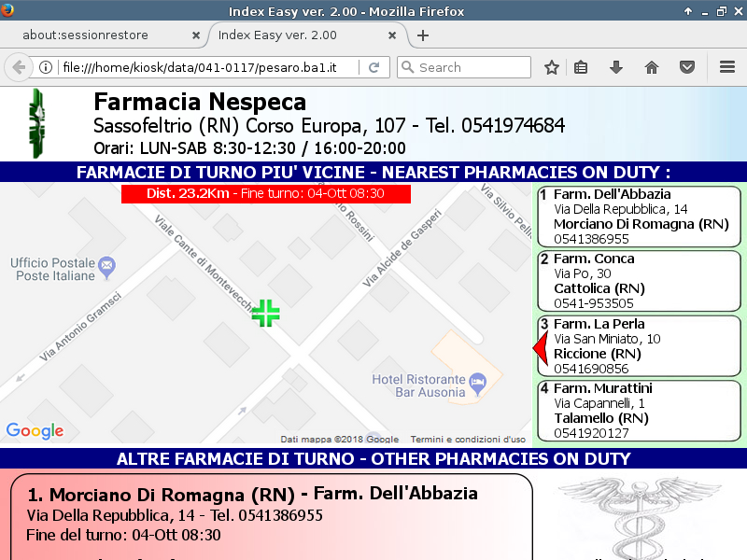Image resolution: width=747 pixels, height=560 pixels.
Task: Select Farm. Dell'Abbazia pharmacy card
Action: 639,217
